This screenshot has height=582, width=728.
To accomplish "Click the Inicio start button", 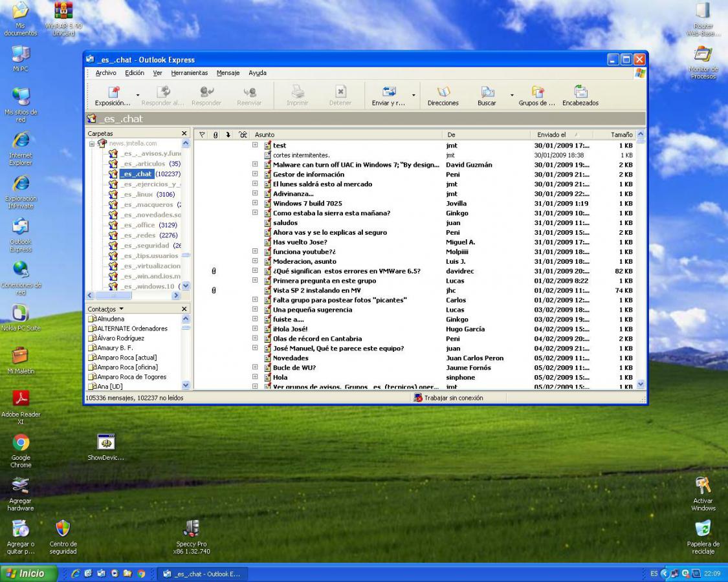I will (x=27, y=573).
